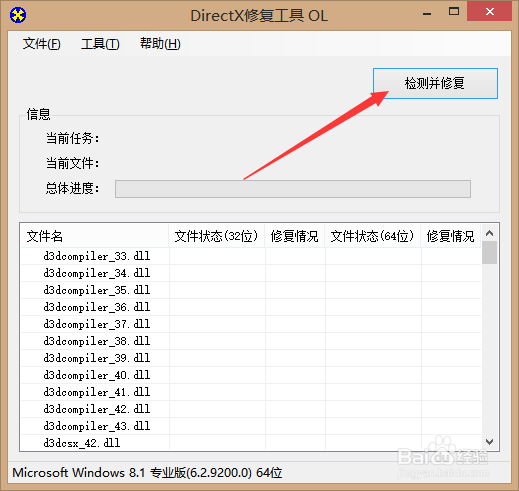Click the 文件状态(64位) column header
519x491 pixels.
(373, 236)
